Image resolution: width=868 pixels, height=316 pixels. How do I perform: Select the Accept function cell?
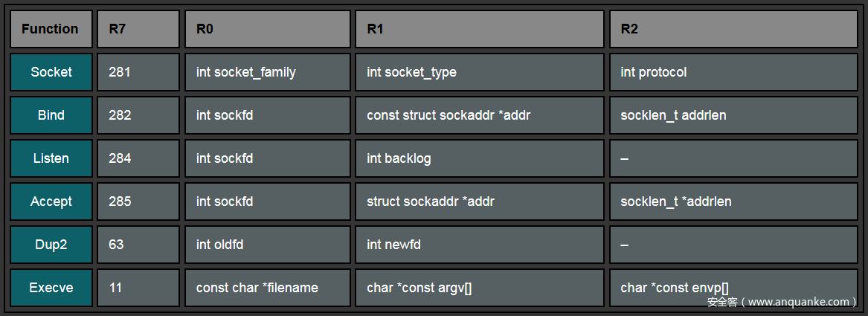[x=51, y=201]
